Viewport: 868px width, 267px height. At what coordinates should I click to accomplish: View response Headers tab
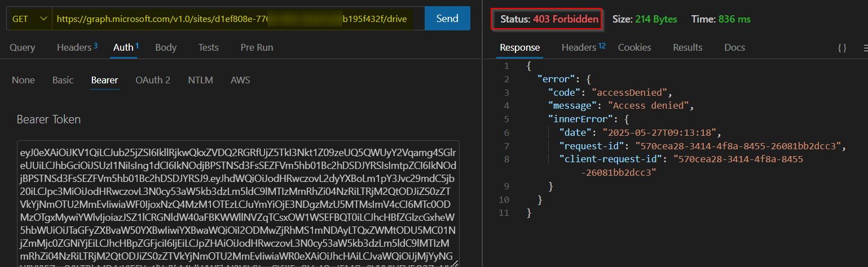[x=583, y=48]
